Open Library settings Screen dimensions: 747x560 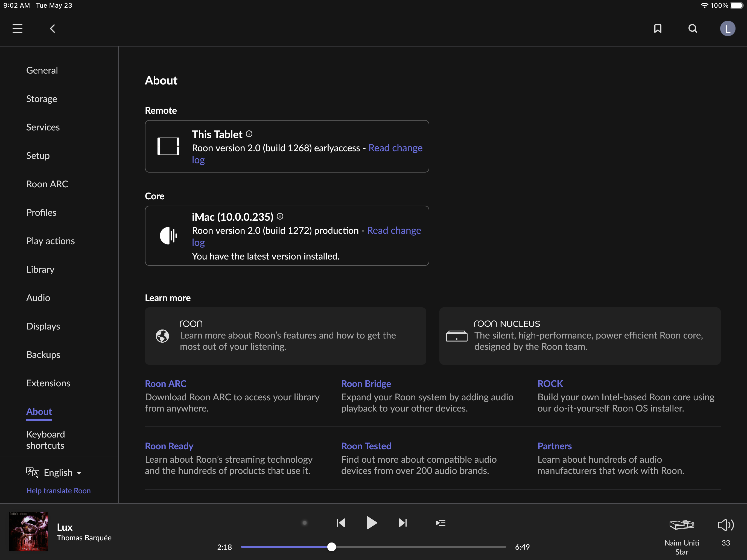(40, 269)
